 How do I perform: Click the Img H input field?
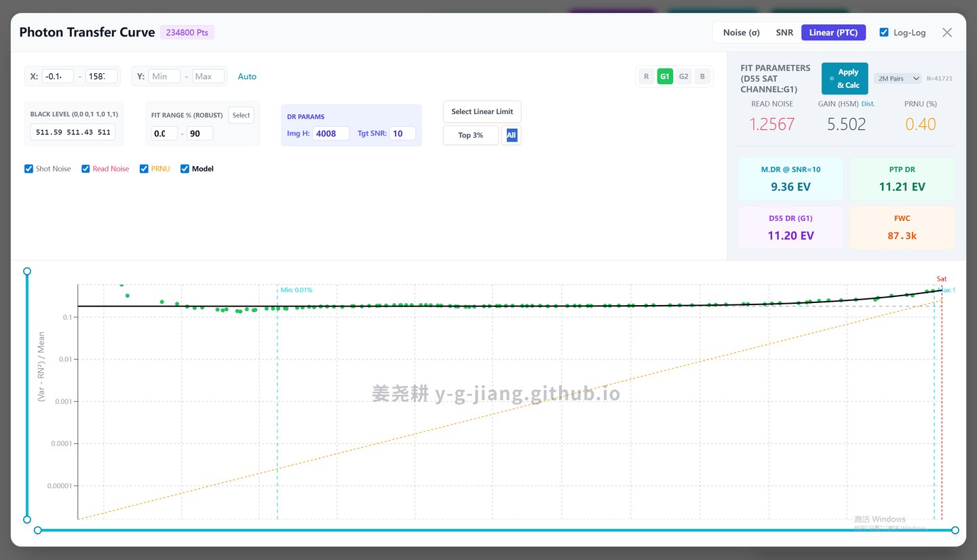pyautogui.click(x=331, y=134)
